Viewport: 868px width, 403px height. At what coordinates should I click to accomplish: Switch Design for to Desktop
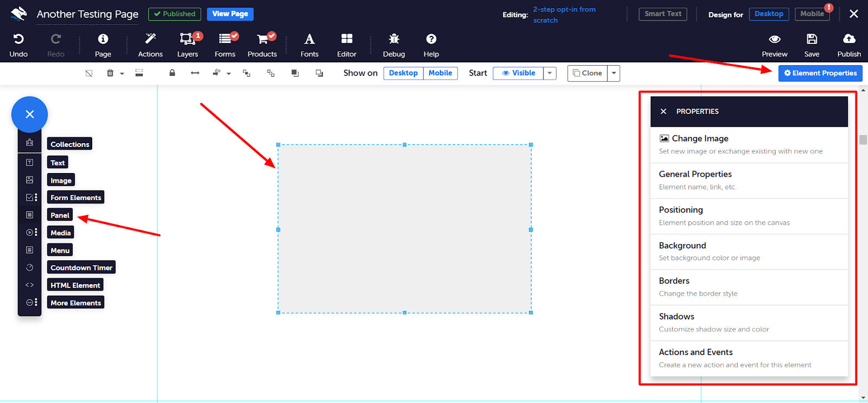(769, 14)
